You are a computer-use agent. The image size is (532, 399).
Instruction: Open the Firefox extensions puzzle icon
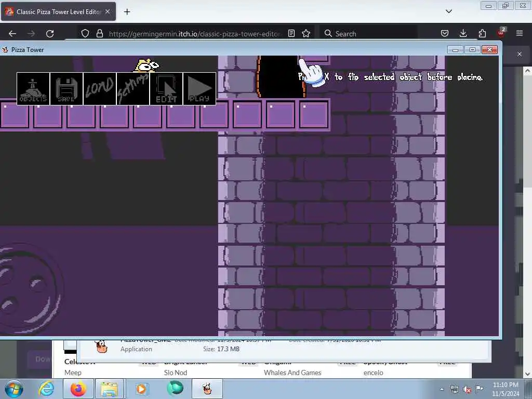482,33
